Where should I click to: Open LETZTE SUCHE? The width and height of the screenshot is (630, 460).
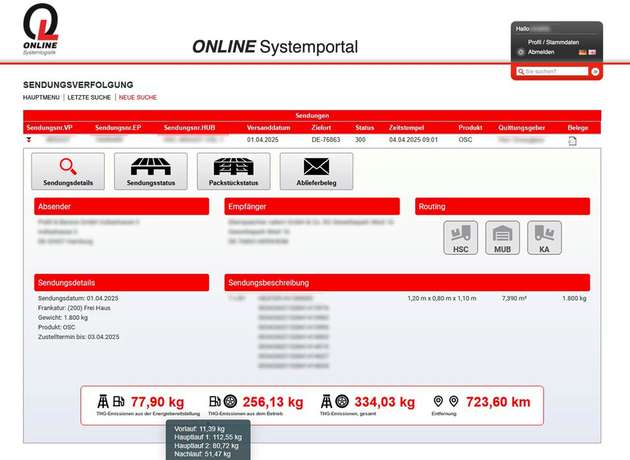click(x=89, y=98)
